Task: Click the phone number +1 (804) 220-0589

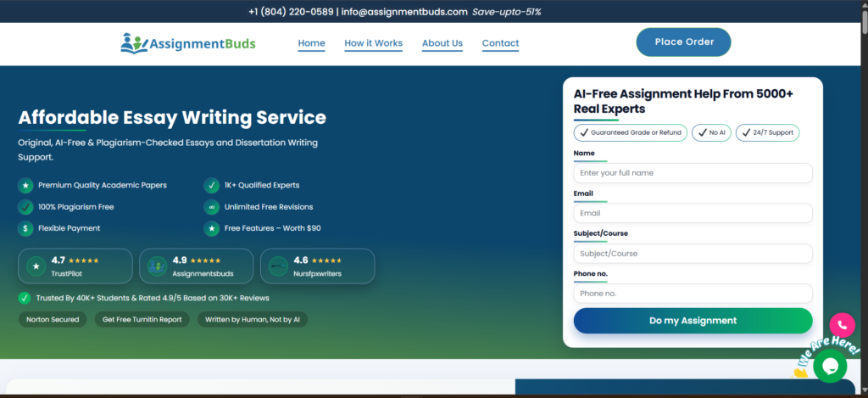Action: [292, 12]
